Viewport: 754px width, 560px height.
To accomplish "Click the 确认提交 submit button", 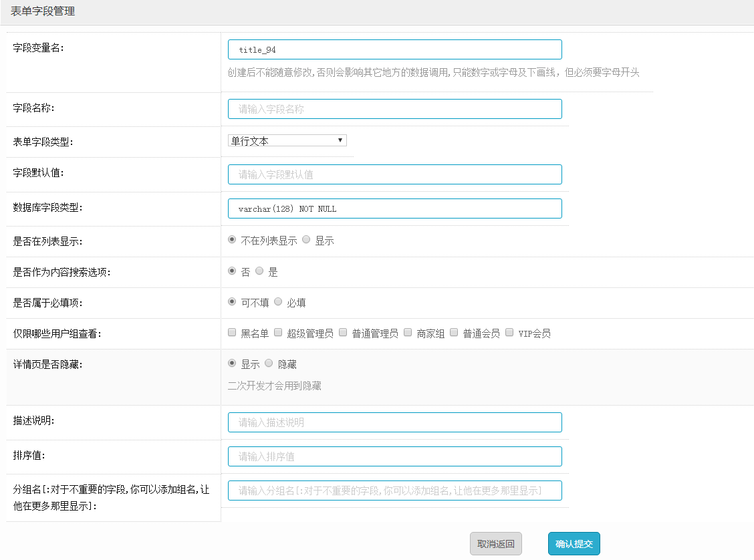I will (x=574, y=544).
